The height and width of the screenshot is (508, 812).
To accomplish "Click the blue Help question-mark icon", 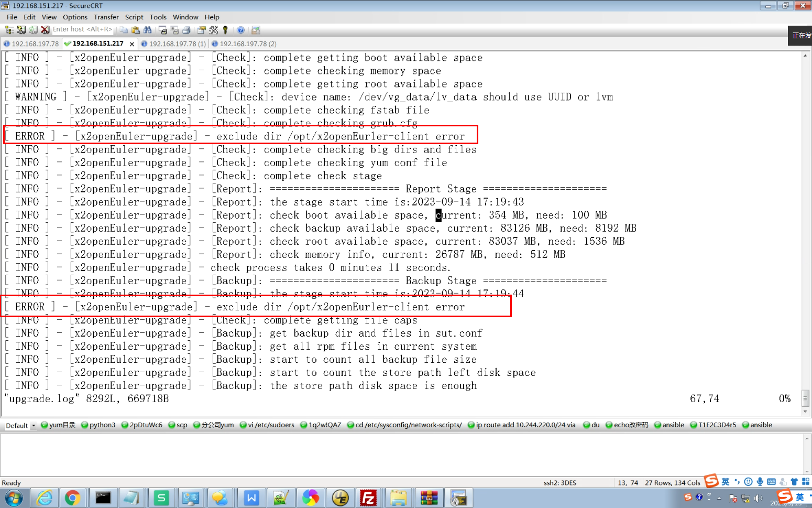I will click(x=240, y=30).
